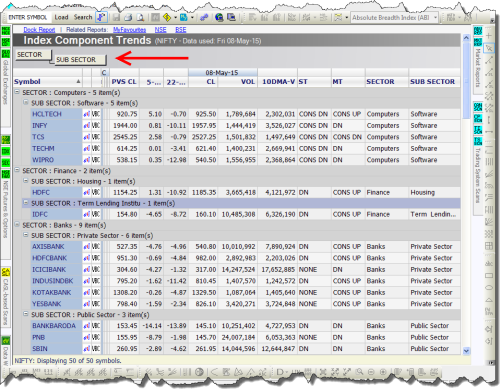Click the Dock Report link
Image resolution: width=500 pixels, height=389 pixels.
pos(39,30)
